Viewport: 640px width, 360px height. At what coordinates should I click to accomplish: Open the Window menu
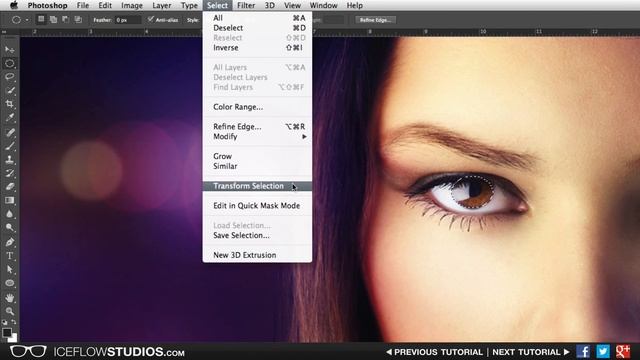pos(323,5)
